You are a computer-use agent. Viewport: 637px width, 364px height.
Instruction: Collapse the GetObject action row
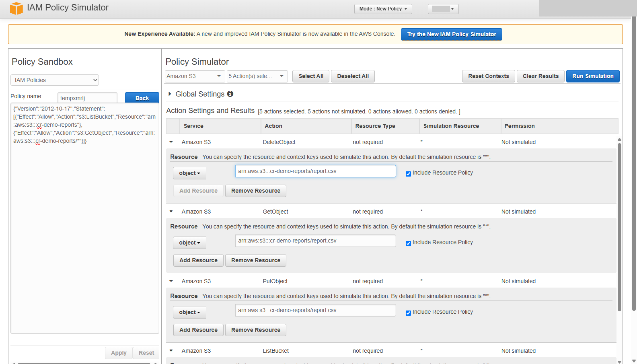point(171,212)
